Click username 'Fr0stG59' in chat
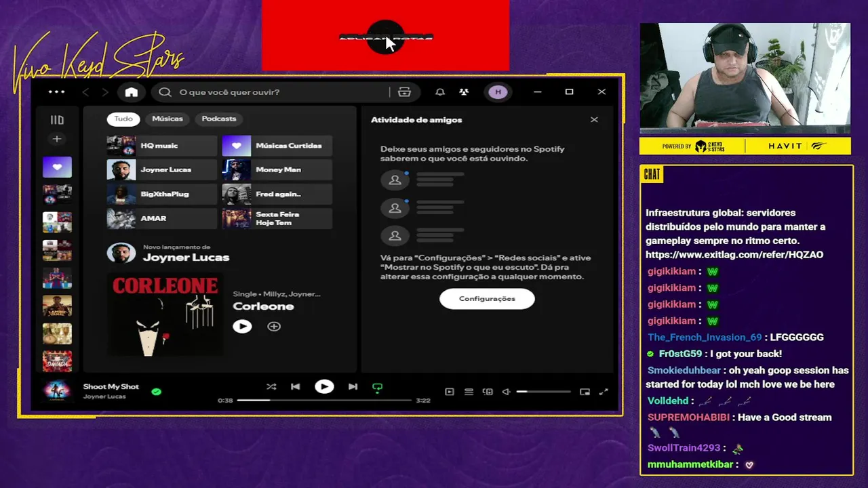 coord(680,354)
